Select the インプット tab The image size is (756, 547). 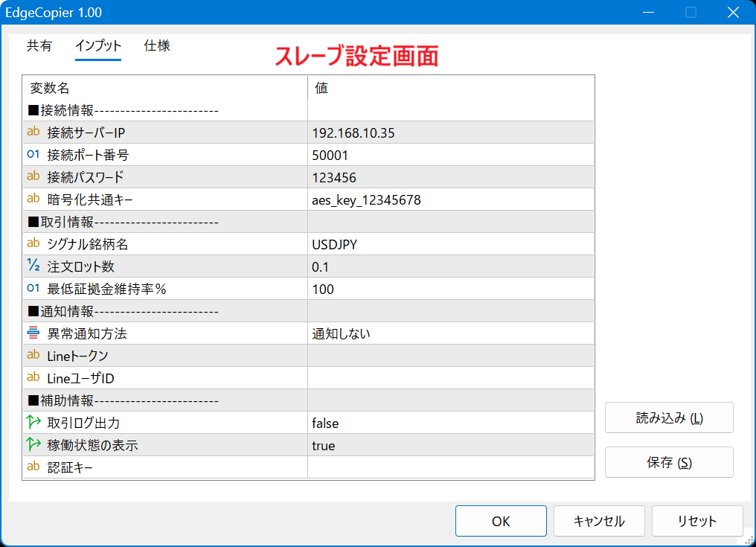coord(98,46)
